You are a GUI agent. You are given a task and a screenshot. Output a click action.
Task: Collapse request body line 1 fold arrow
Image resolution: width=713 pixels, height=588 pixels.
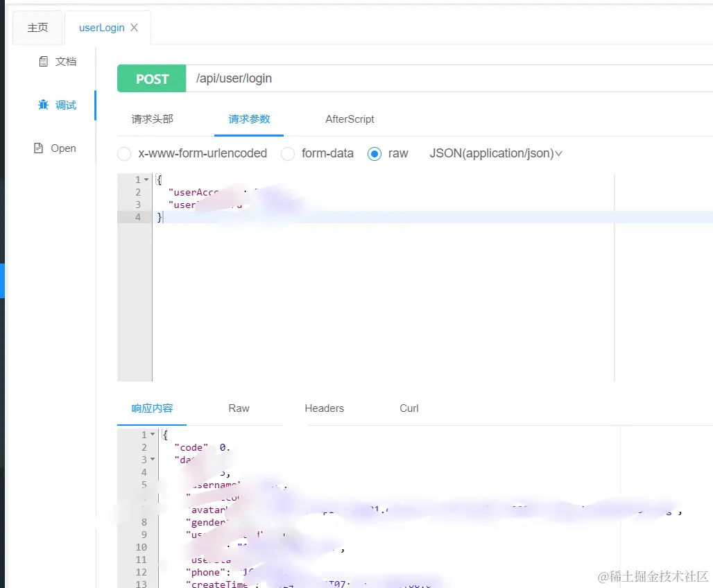[x=146, y=180]
